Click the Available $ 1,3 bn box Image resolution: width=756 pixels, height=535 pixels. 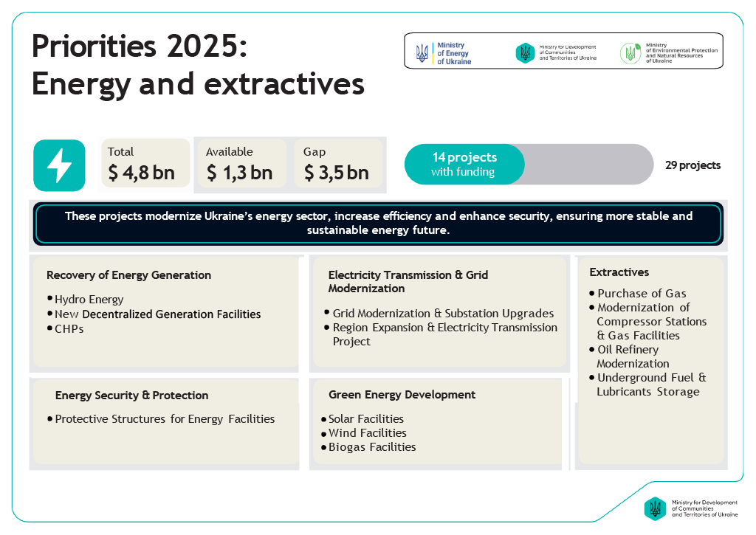pos(242,163)
